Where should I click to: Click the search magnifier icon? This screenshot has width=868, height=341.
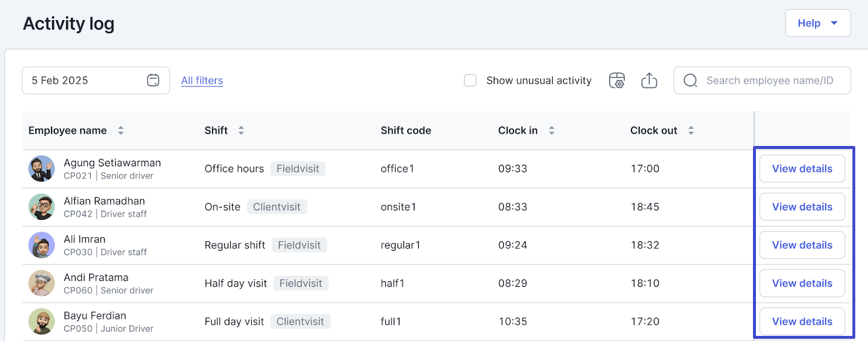point(690,80)
